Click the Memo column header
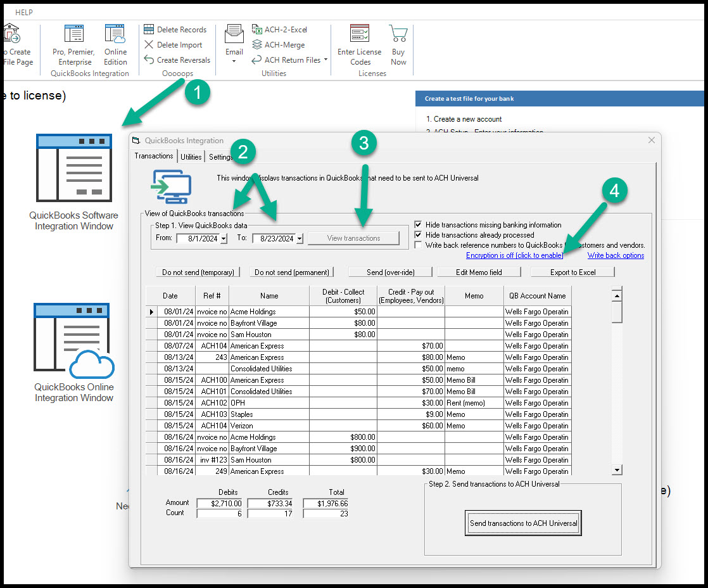Screen dimensions: 708x588 [474, 296]
